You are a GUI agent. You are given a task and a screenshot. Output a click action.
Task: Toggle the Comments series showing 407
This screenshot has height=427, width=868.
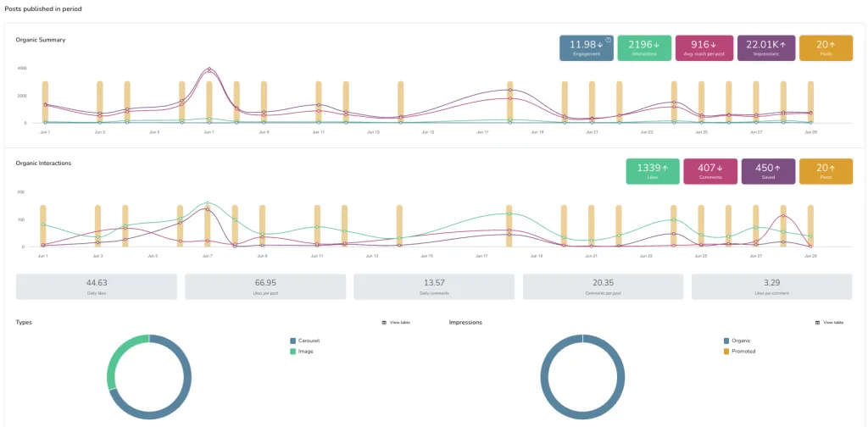[710, 171]
